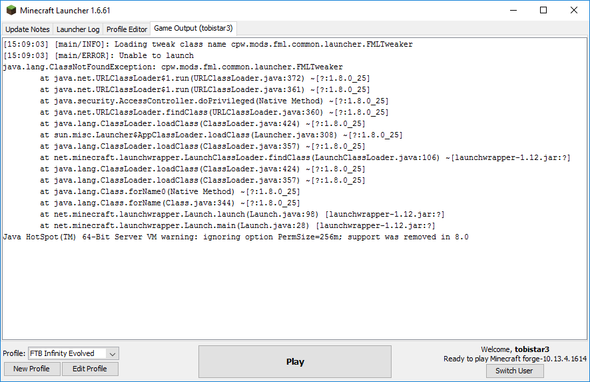590x382 pixels.
Task: Click the URLClassLoader.findClass(URLClassLoader.java:360) line
Action: (214, 112)
